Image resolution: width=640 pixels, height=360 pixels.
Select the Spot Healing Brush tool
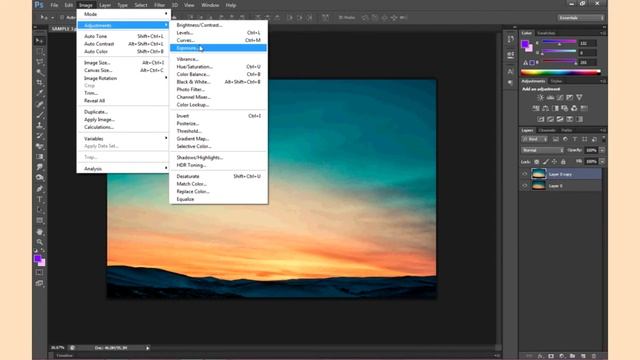point(40,104)
